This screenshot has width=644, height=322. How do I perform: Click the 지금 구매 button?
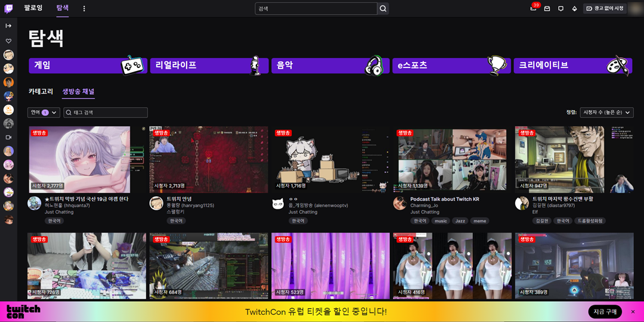tap(605, 312)
